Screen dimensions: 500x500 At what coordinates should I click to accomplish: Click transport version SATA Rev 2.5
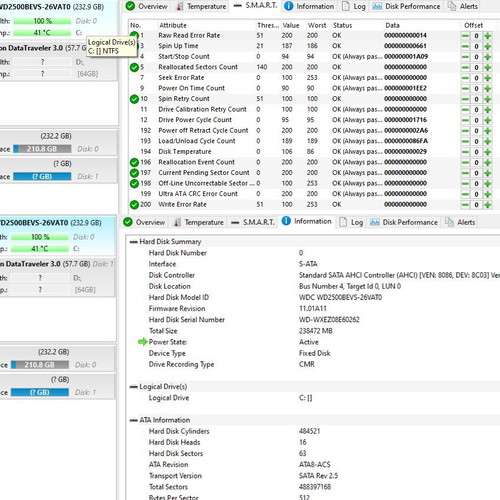coord(318,476)
